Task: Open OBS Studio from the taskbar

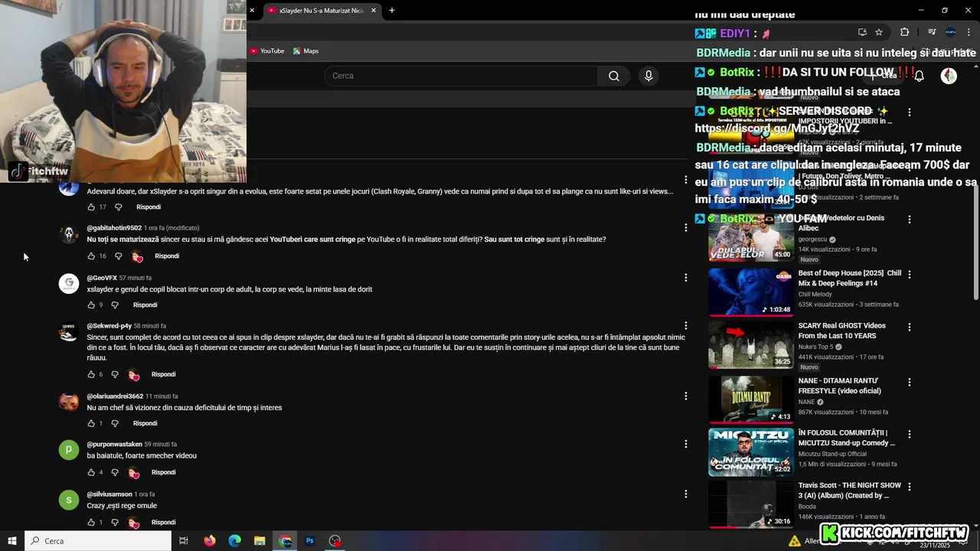Action: click(x=335, y=541)
